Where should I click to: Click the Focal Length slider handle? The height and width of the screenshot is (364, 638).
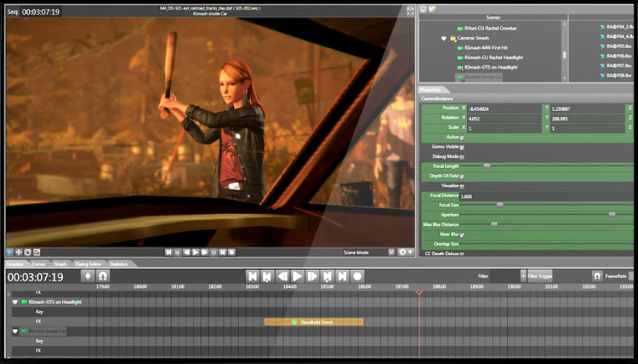(487, 166)
